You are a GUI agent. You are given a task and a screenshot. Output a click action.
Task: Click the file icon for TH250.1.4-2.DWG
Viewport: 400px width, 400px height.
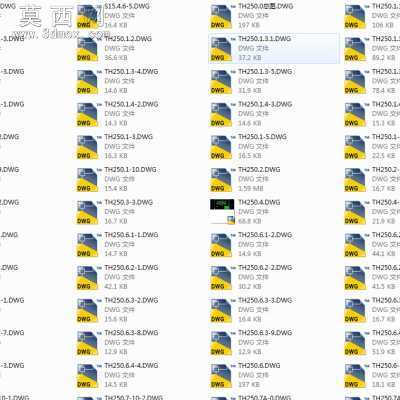click(x=87, y=115)
